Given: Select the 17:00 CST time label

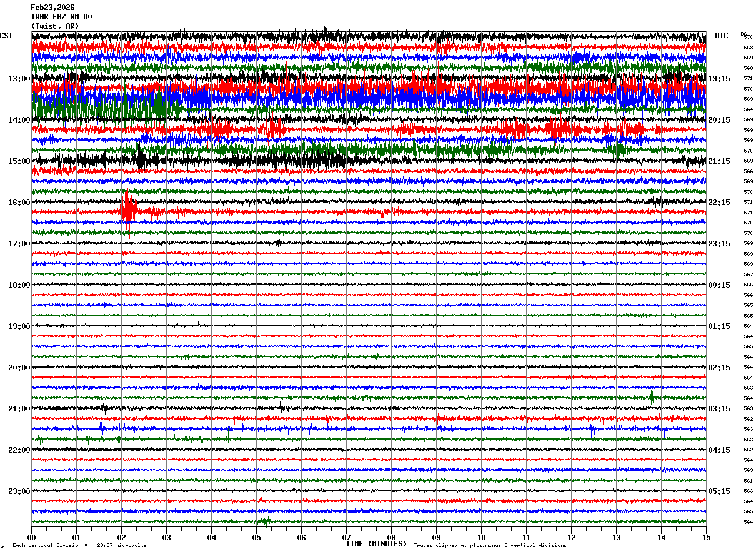Looking at the screenshot, I should pyautogui.click(x=19, y=244).
